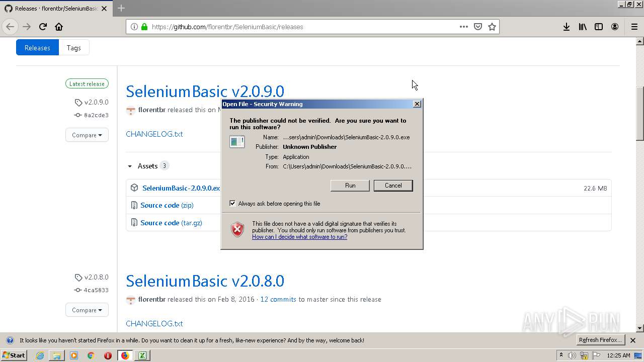Open a new tab with plus button
Viewport: 644px width, 362px height.
(x=121, y=8)
